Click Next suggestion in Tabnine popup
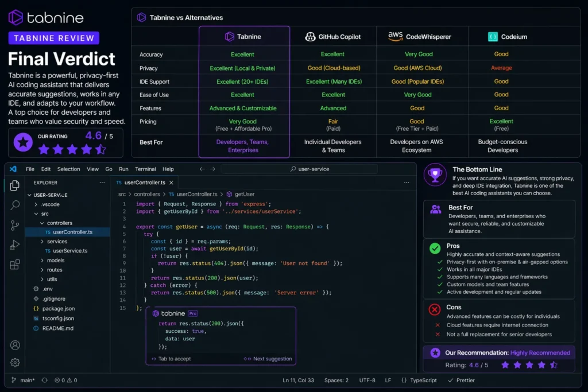 tap(268, 359)
